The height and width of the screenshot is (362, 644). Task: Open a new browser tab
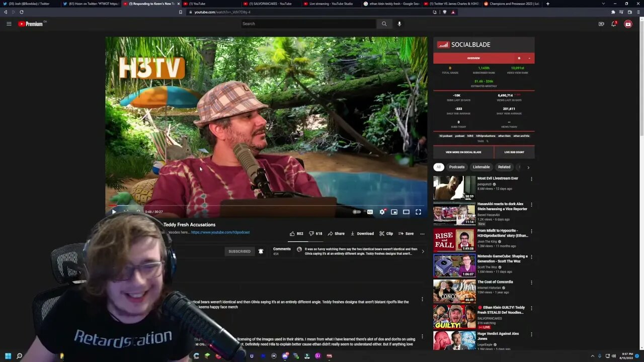(547, 4)
